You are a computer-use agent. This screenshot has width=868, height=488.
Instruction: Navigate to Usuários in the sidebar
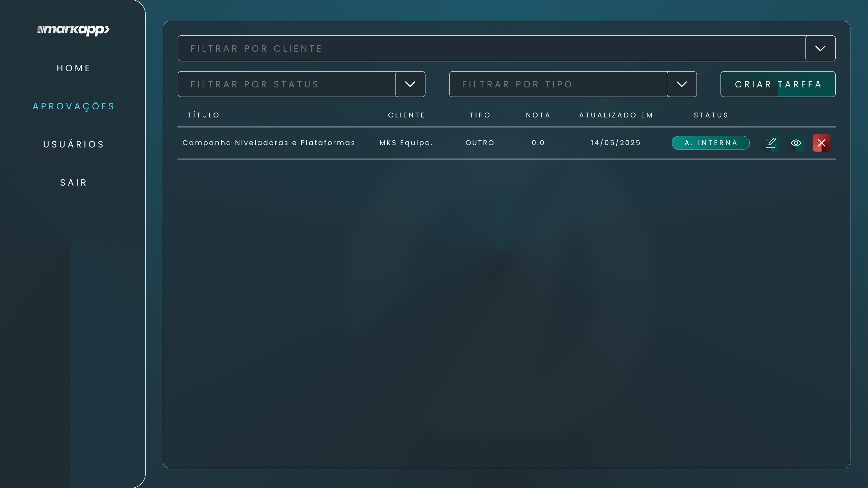coord(73,144)
